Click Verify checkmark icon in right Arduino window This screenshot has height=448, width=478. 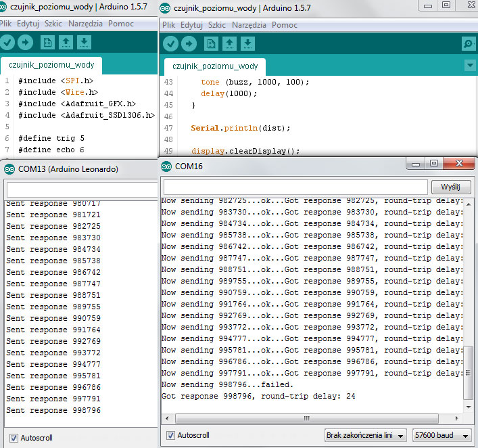click(170, 44)
